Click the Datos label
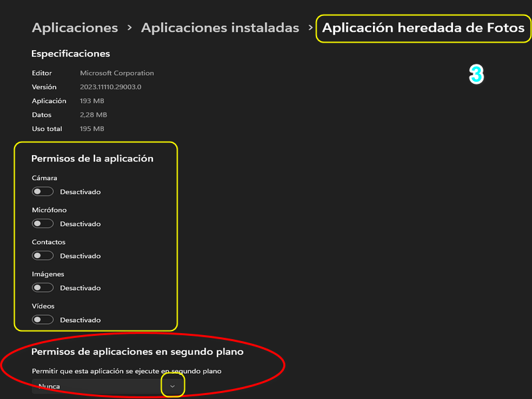Viewport: 532px width, 399px height. (x=42, y=114)
